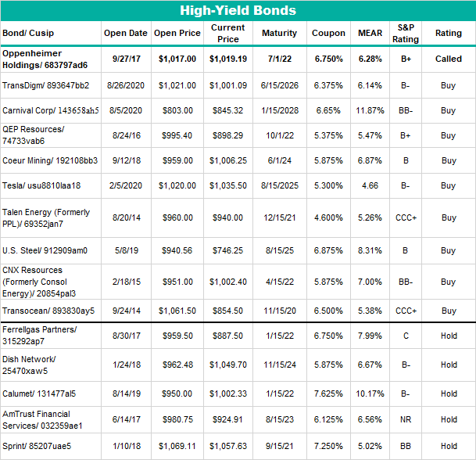This screenshot has height=460, width=476.
Task: Click Oppenheimer coupon 6.750%
Action: pyautogui.click(x=328, y=59)
